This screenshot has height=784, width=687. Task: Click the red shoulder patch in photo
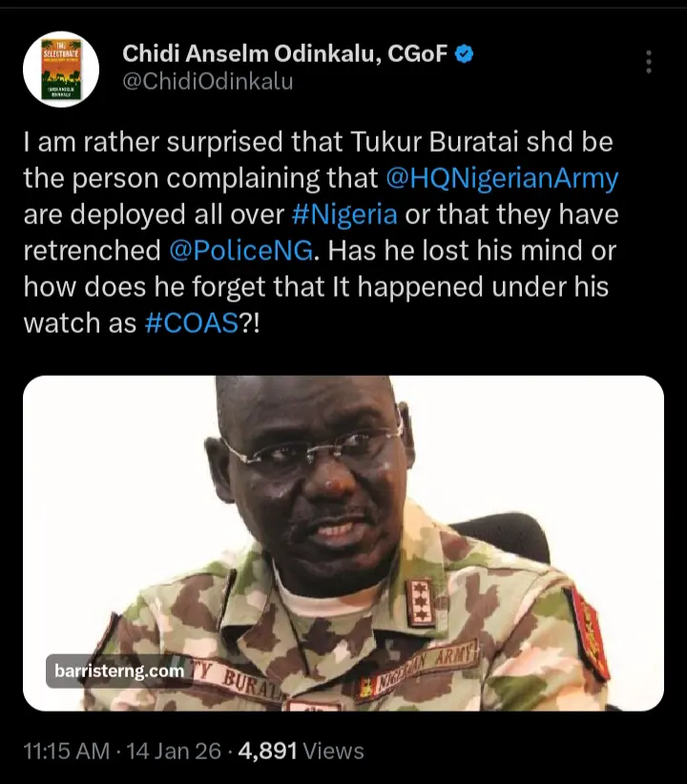click(x=589, y=631)
